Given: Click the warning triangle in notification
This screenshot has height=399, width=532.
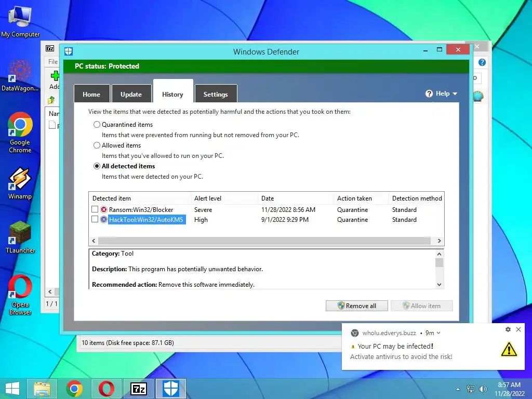Looking at the screenshot, I should [509, 349].
